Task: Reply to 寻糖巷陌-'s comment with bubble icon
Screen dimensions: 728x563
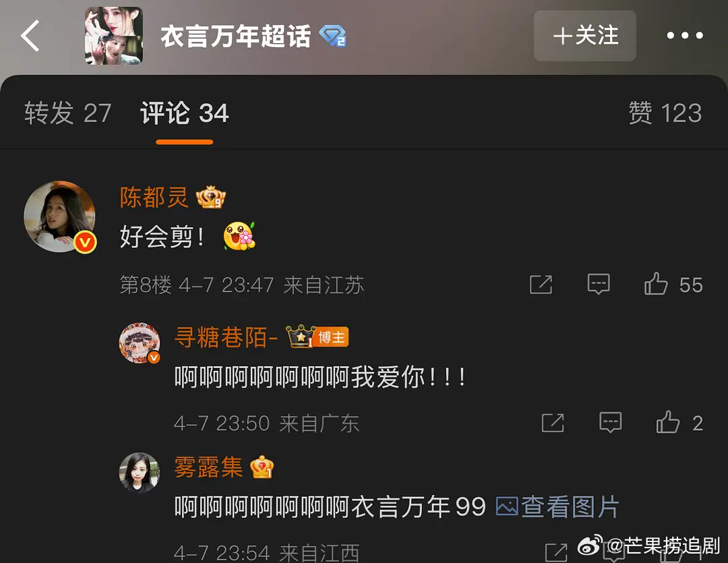Action: point(610,423)
